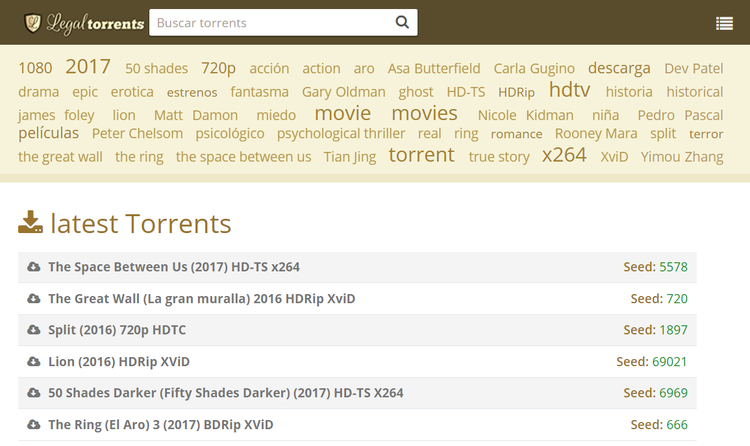Click download icon beside The Ring 3
Viewport: 750px width, 446px height.
click(34, 424)
